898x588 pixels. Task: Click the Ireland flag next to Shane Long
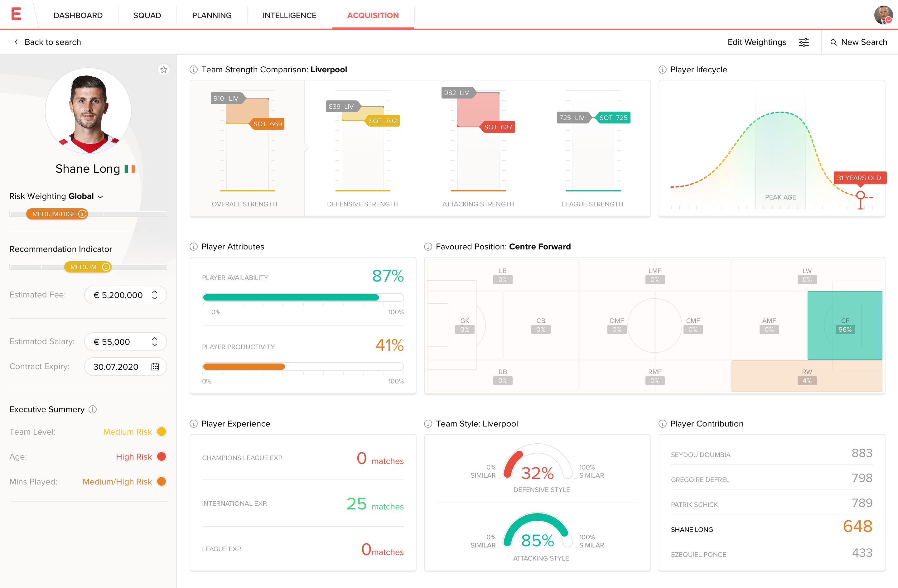tap(129, 169)
